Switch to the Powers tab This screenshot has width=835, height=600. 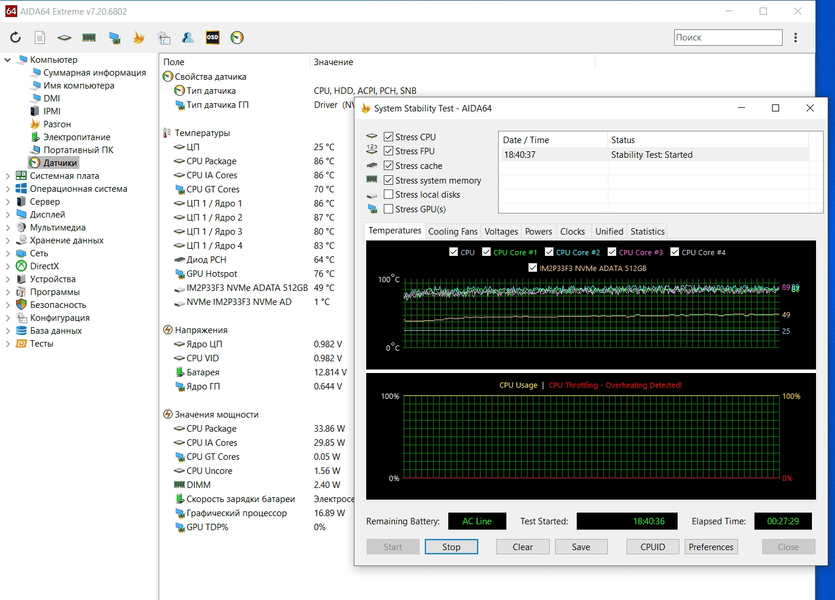tap(538, 232)
